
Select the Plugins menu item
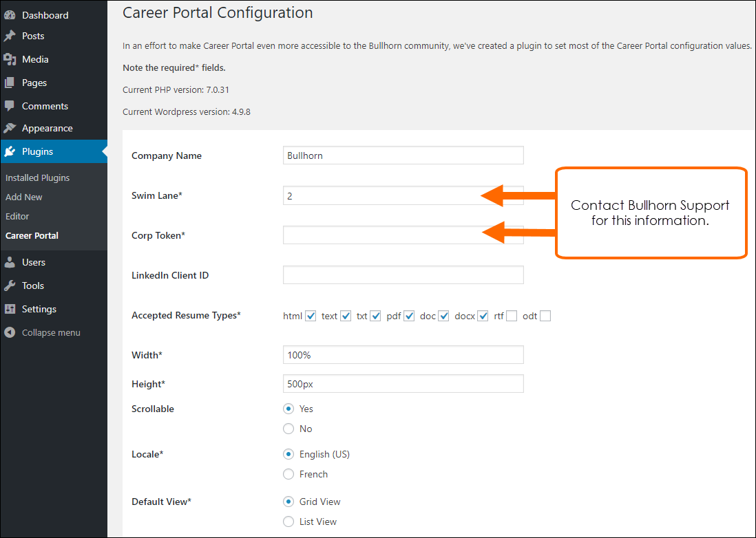click(54, 151)
